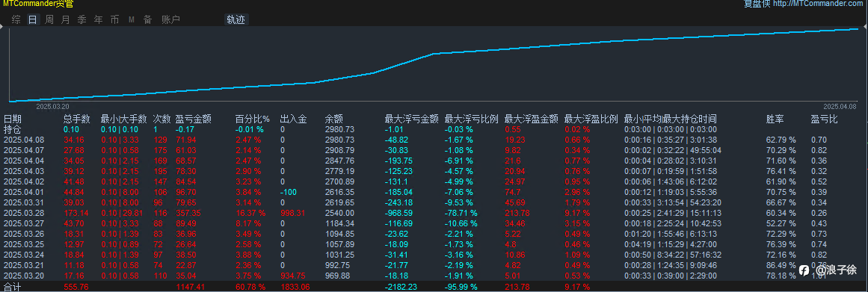Select the 日 daily tab
Screen dimensions: 868x292
click(x=33, y=20)
